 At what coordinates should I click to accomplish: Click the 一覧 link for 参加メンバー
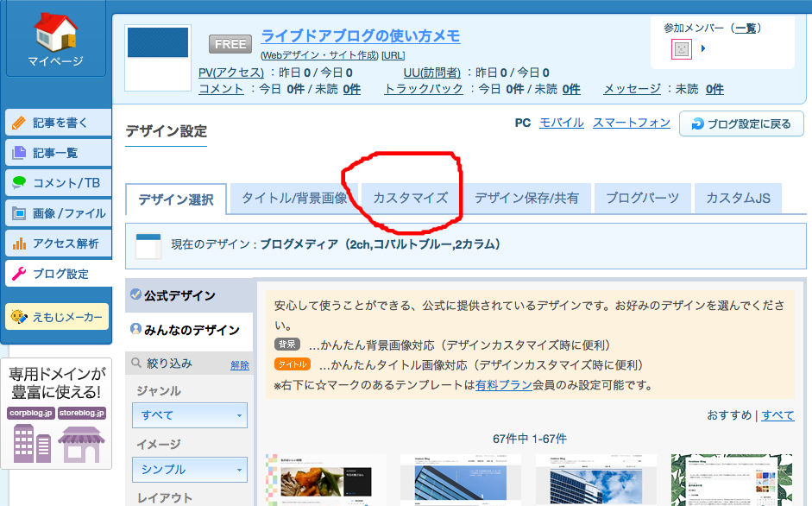[746, 28]
